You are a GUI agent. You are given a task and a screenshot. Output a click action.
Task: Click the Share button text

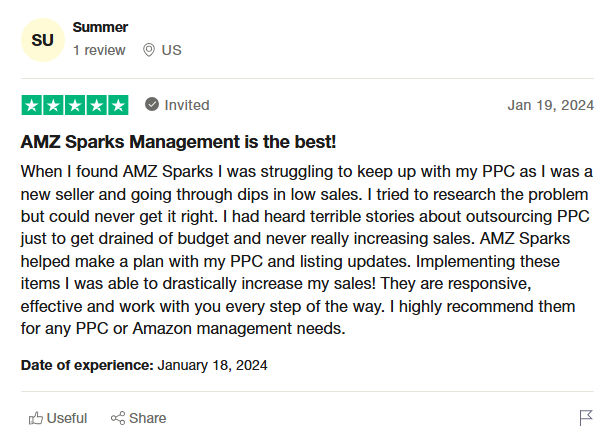point(148,418)
